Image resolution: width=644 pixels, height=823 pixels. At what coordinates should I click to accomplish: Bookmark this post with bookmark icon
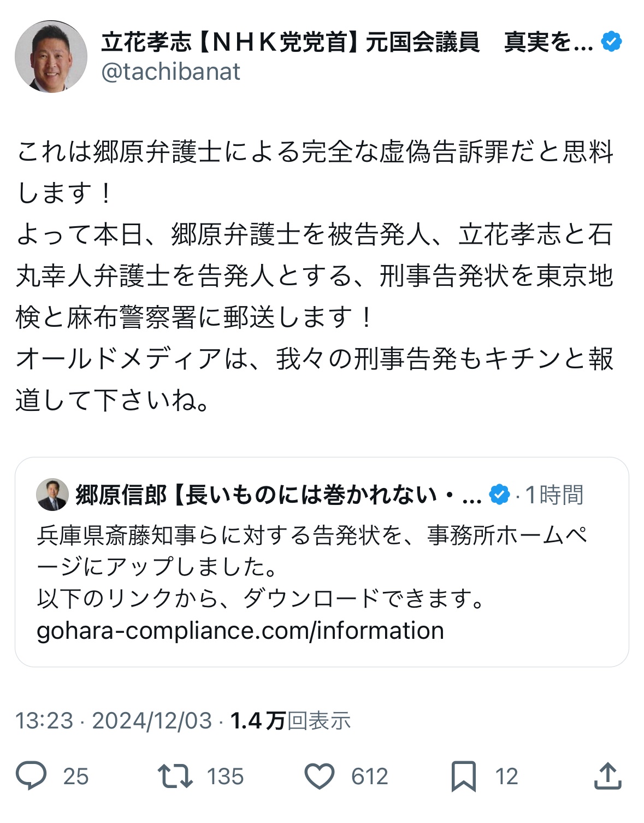pyautogui.click(x=464, y=777)
